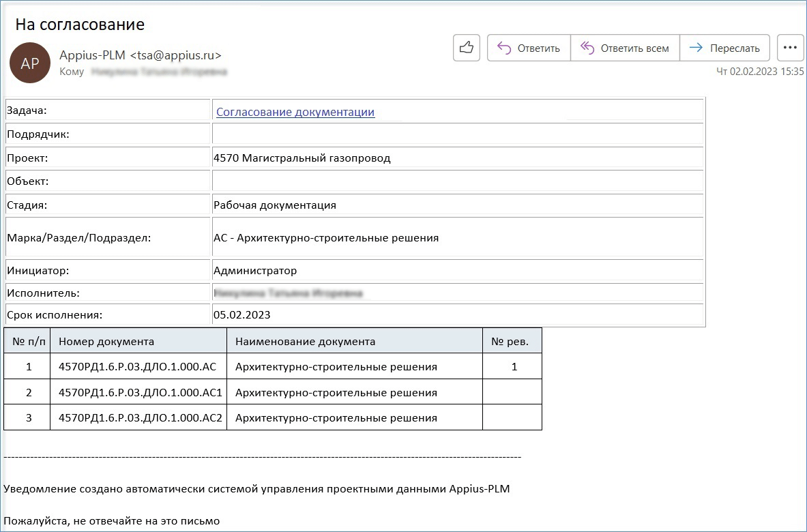Screen dimensions: 807x532
Task: Select document number ending in .000.АС1
Action: [141, 392]
